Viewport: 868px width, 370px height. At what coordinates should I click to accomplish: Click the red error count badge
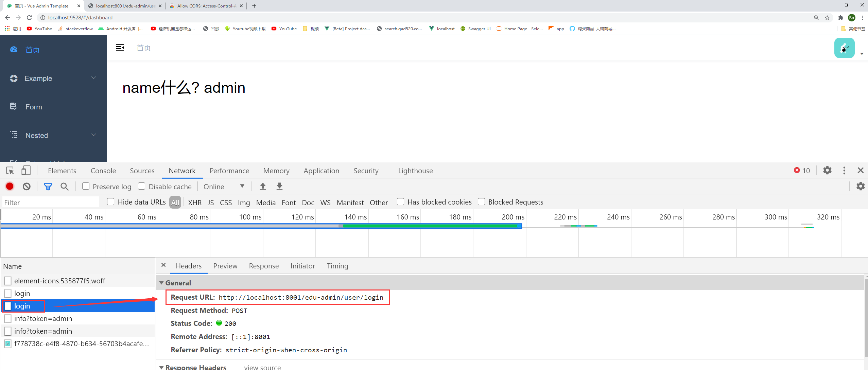click(x=802, y=171)
